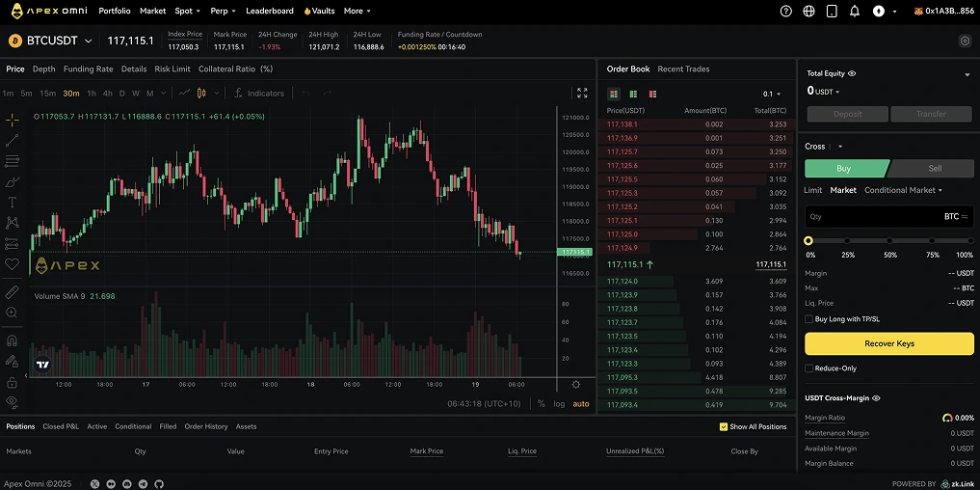This screenshot has height=490, width=980.
Task: Open order book 0.1 grouping dropdown
Action: tap(772, 94)
